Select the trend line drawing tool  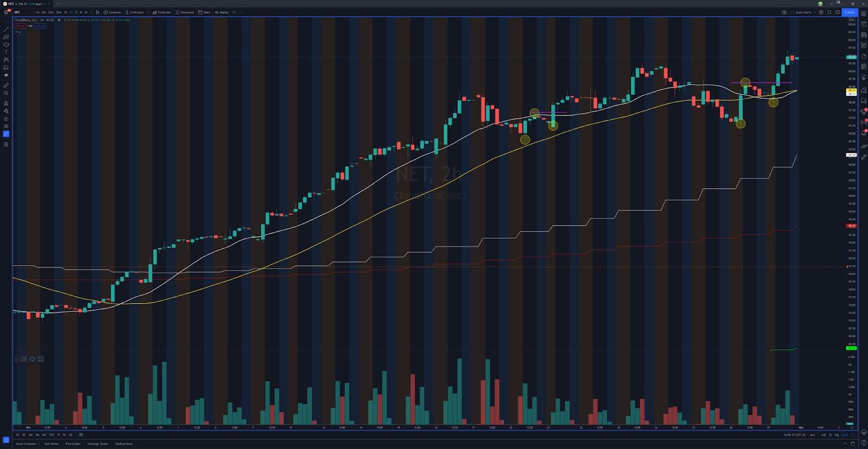[6, 29]
